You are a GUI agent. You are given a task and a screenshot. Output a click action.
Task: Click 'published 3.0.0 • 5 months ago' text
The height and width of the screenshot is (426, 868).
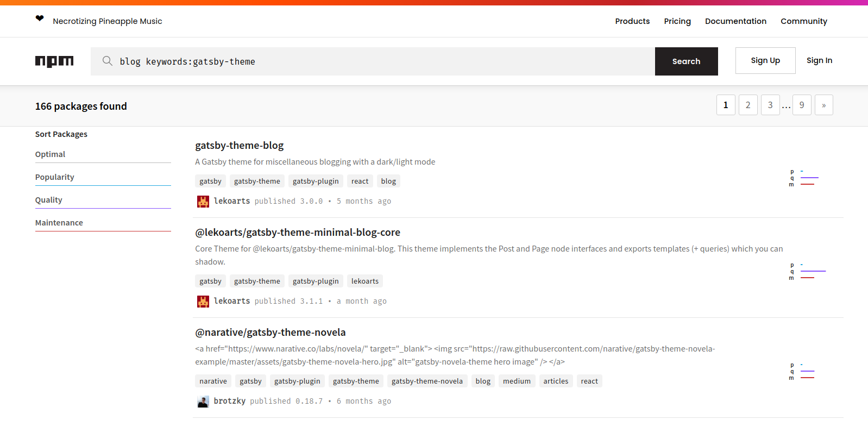pyautogui.click(x=323, y=201)
